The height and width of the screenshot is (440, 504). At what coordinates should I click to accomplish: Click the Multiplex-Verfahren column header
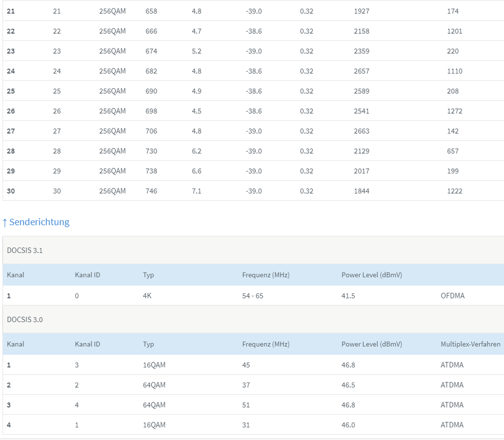[470, 344]
